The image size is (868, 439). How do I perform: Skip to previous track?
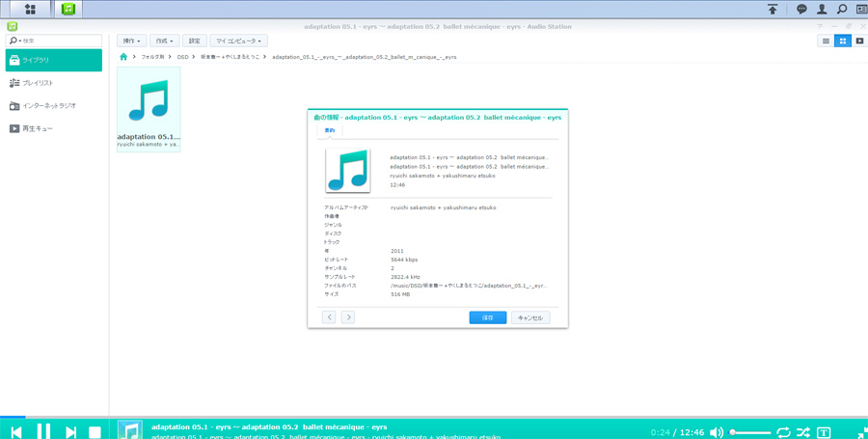pyautogui.click(x=16, y=432)
